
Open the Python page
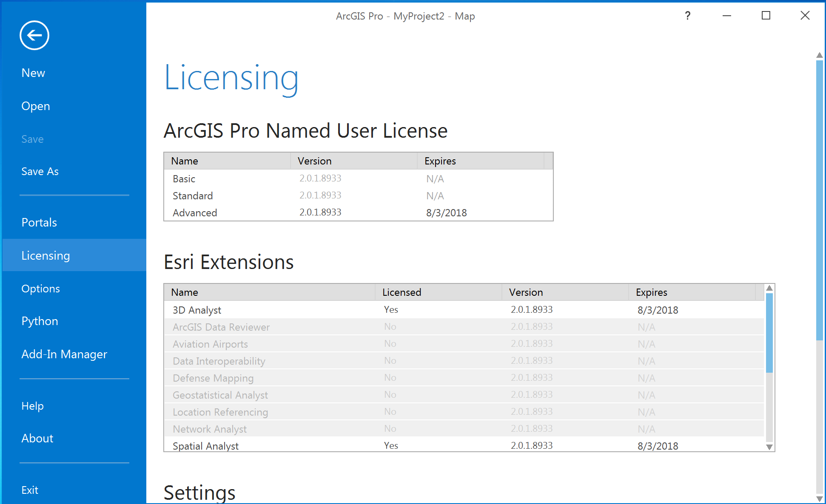coord(40,321)
